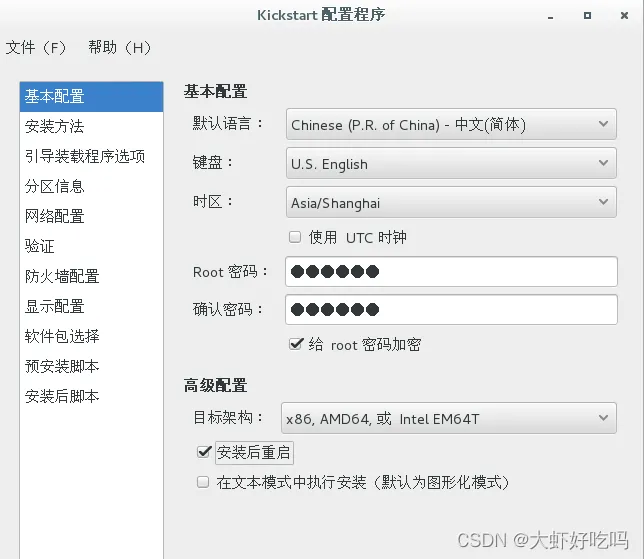Screen dimensions: 644x559
Task: Select 基本配置 in the sidebar
Action: click(x=91, y=97)
